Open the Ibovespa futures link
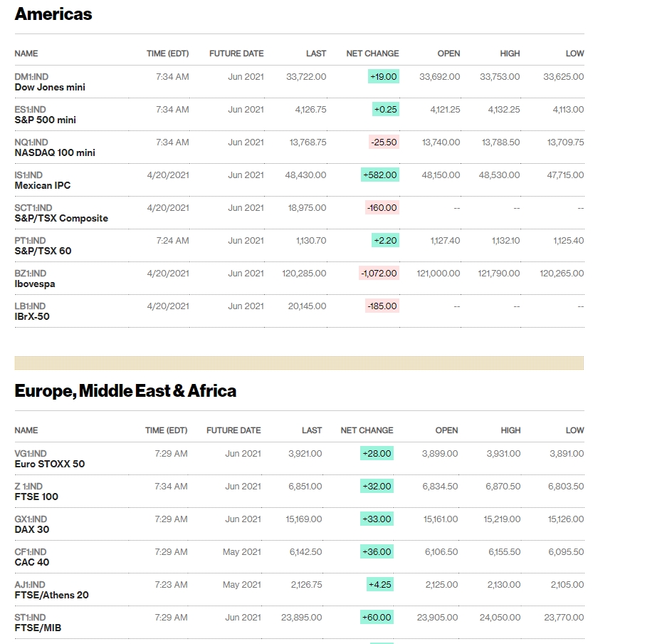This screenshot has height=644, width=672. (35, 284)
